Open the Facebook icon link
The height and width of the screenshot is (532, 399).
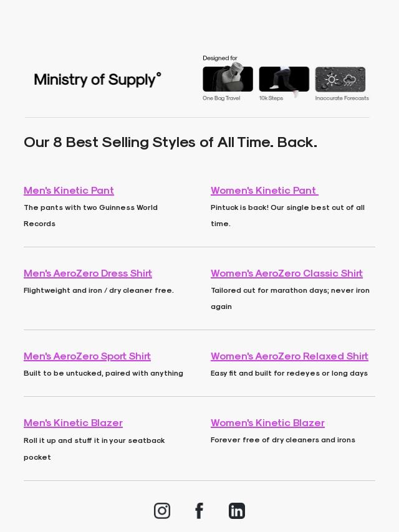point(199,511)
